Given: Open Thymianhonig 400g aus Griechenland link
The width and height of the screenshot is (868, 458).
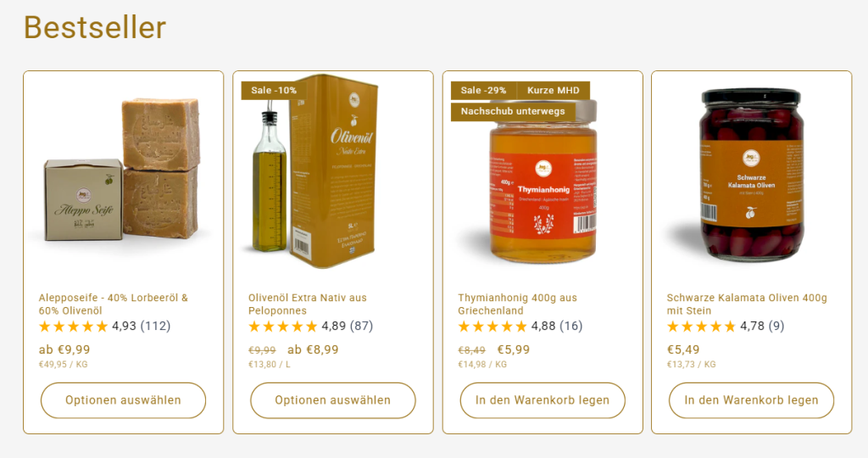Looking at the screenshot, I should [518, 304].
